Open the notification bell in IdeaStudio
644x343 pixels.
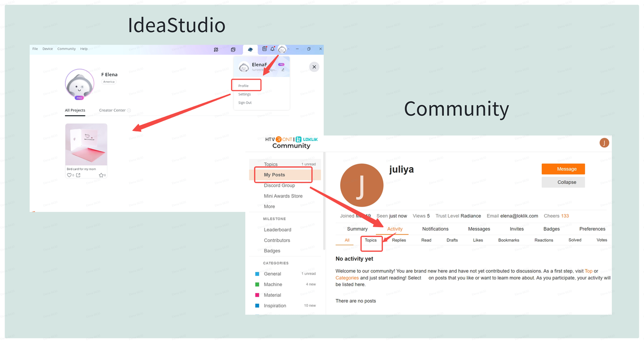[x=273, y=49]
